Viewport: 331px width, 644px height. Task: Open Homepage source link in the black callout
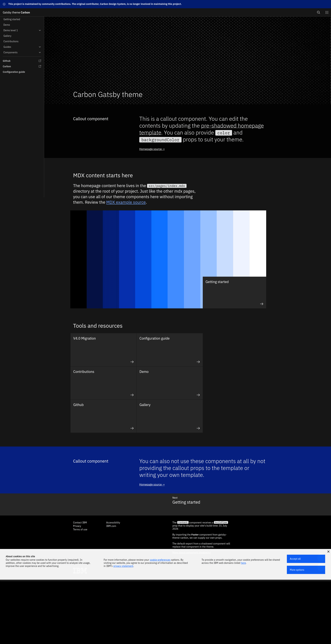(152, 149)
